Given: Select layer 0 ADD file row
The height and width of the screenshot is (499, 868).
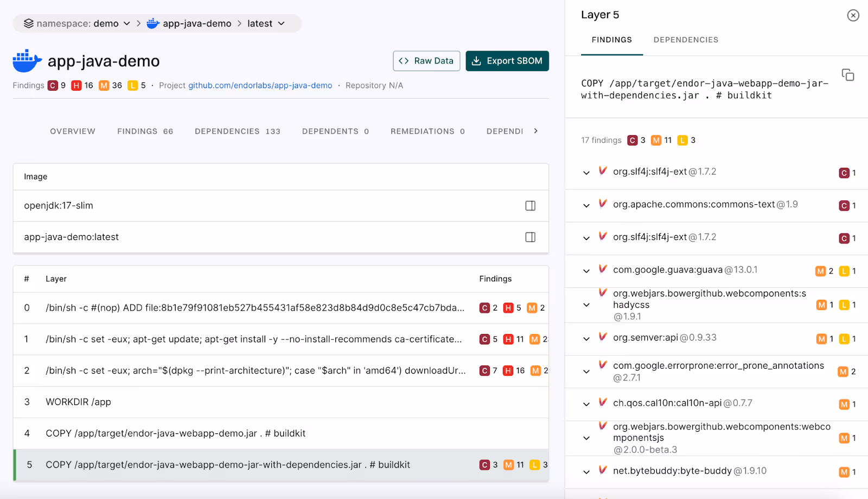Looking at the screenshot, I should pyautogui.click(x=281, y=308).
